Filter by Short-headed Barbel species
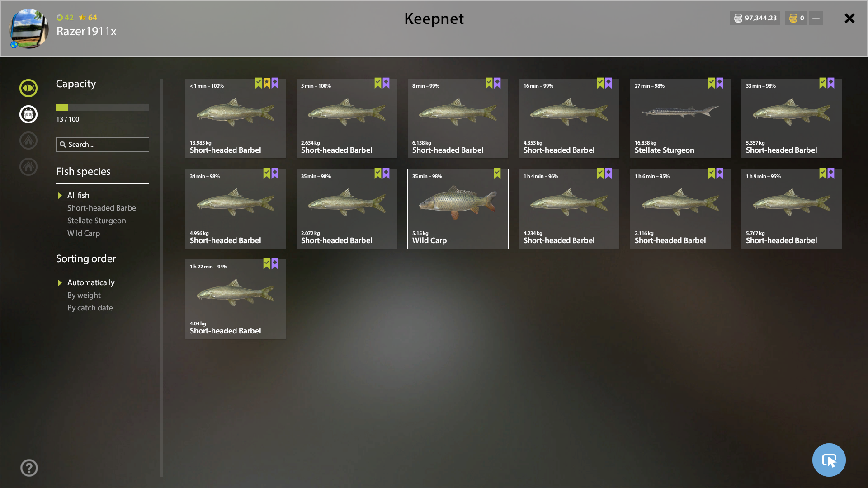This screenshot has height=488, width=868. tap(103, 208)
